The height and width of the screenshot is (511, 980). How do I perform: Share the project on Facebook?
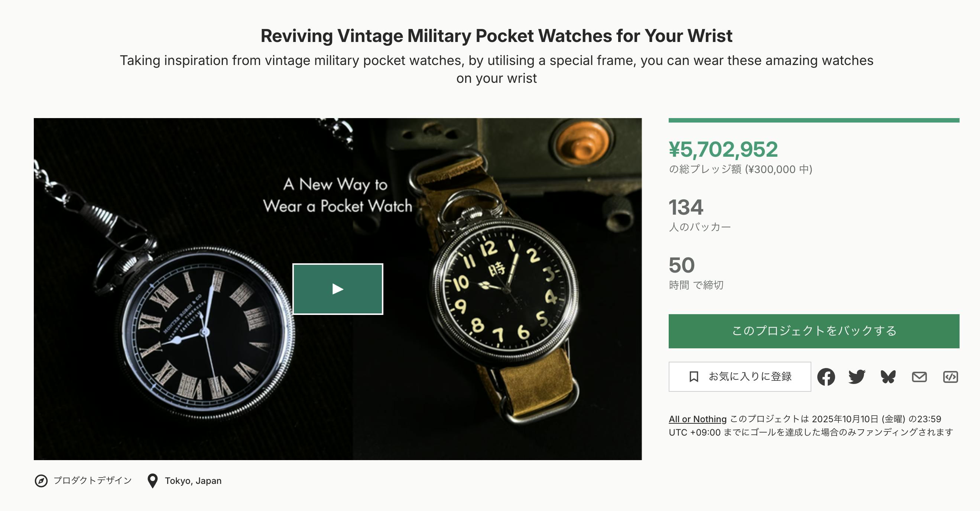[x=826, y=377]
